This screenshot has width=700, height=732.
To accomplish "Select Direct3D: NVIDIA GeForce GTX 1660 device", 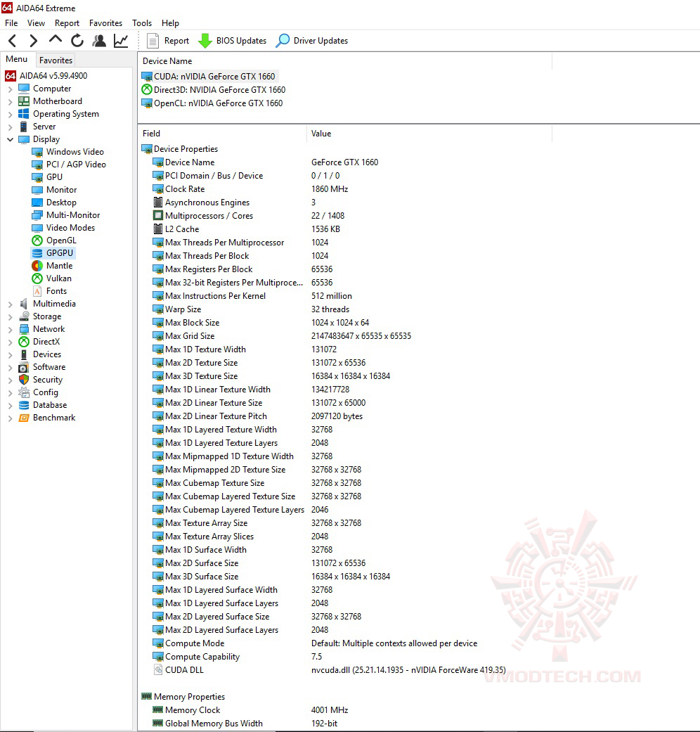I will [x=214, y=89].
